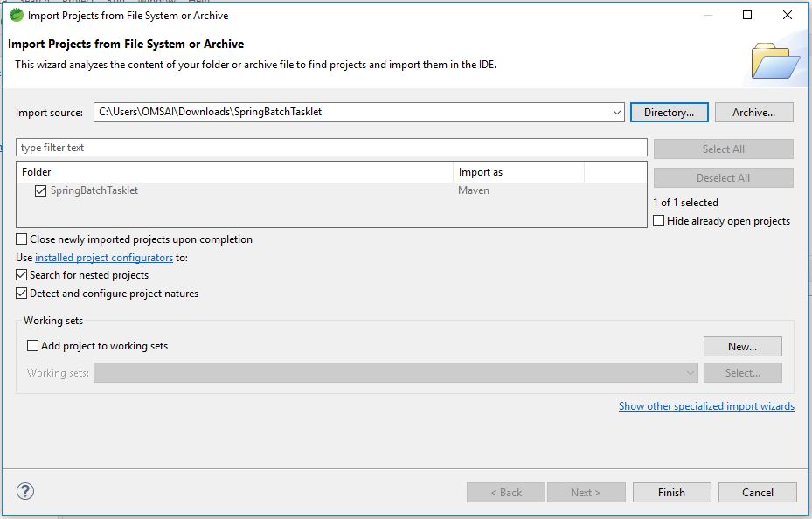Open the import source dropdown

point(615,112)
